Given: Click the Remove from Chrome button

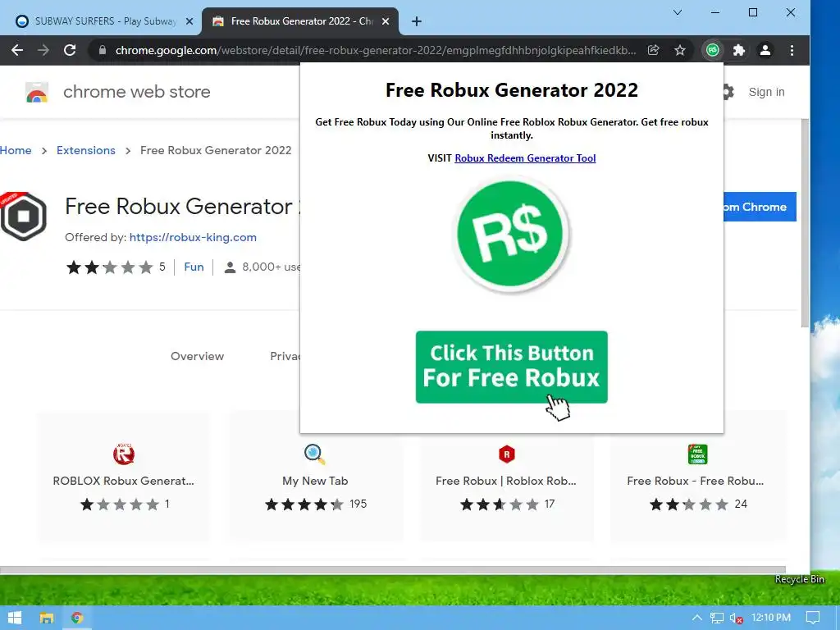Looking at the screenshot, I should click(x=760, y=207).
